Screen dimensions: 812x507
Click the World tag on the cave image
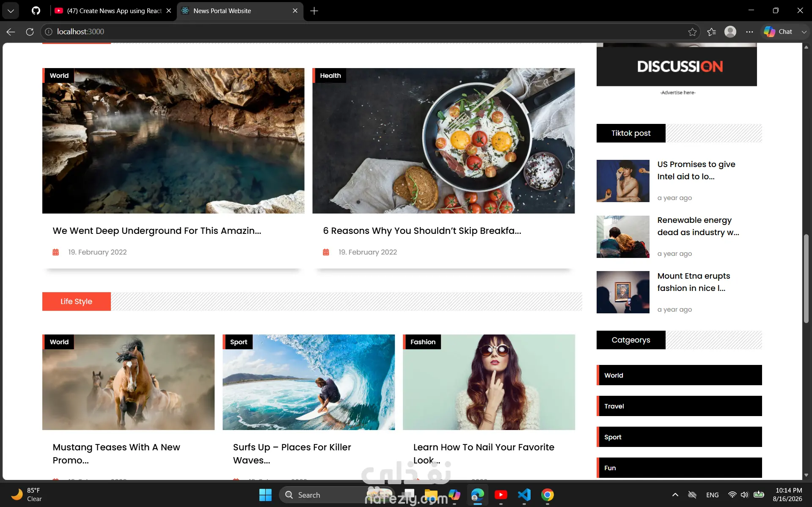pos(58,75)
